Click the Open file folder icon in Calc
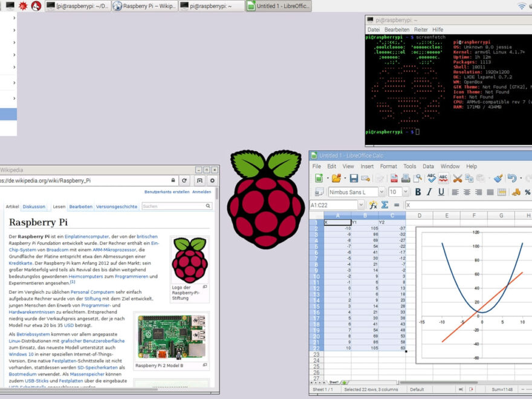Image resolution: width=532 pixels, height=399 pixels. click(336, 178)
